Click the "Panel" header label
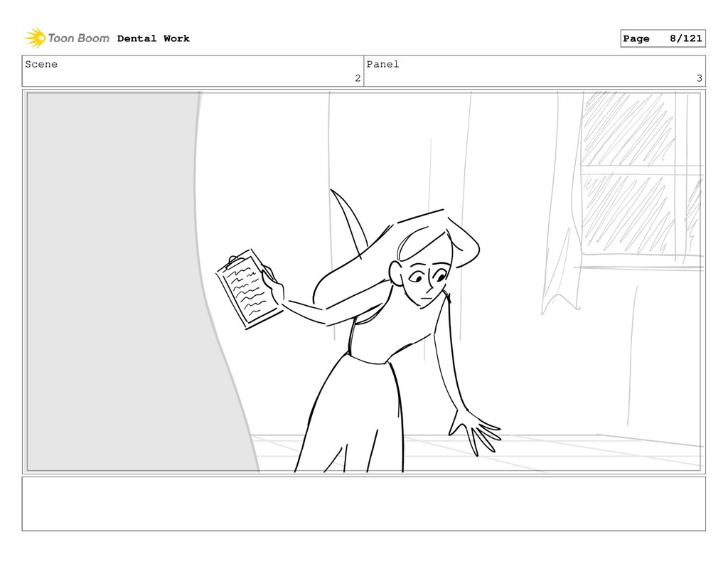This screenshot has height=564, width=728. tap(382, 64)
